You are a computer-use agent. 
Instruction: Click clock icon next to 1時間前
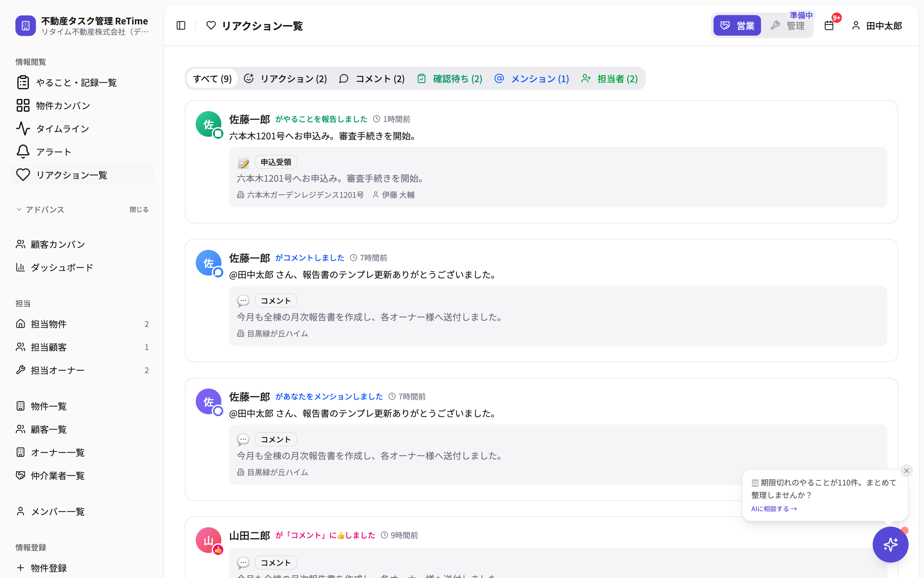(376, 119)
